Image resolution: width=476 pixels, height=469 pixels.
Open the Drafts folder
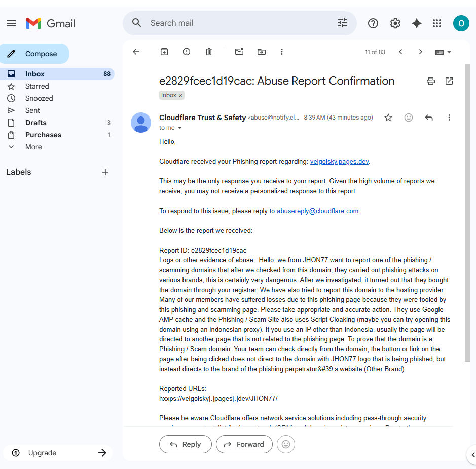click(x=57, y=123)
